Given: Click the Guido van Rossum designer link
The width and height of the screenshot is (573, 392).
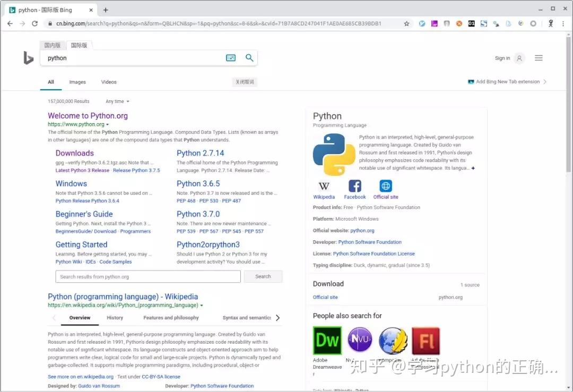Looking at the screenshot, I should tap(99, 386).
